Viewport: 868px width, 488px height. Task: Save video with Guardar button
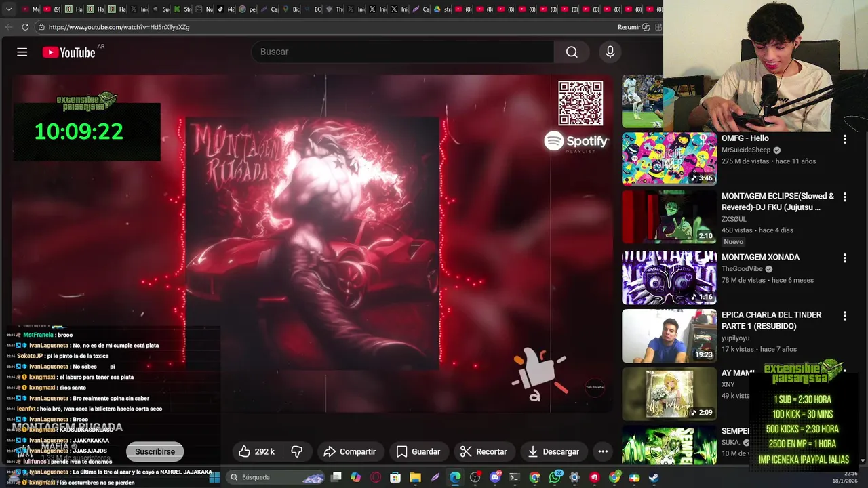tap(418, 451)
